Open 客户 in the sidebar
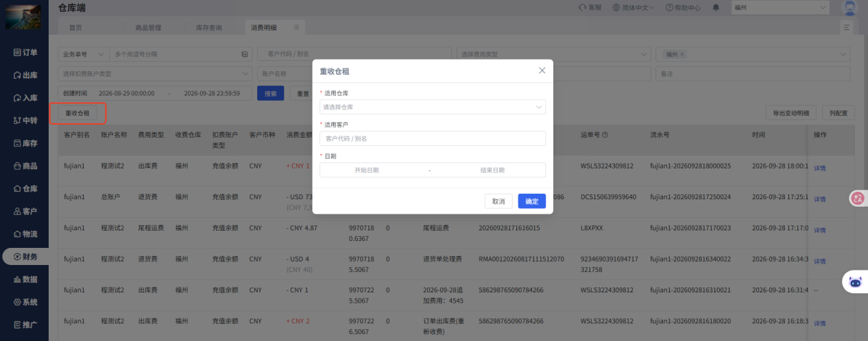 tap(25, 211)
